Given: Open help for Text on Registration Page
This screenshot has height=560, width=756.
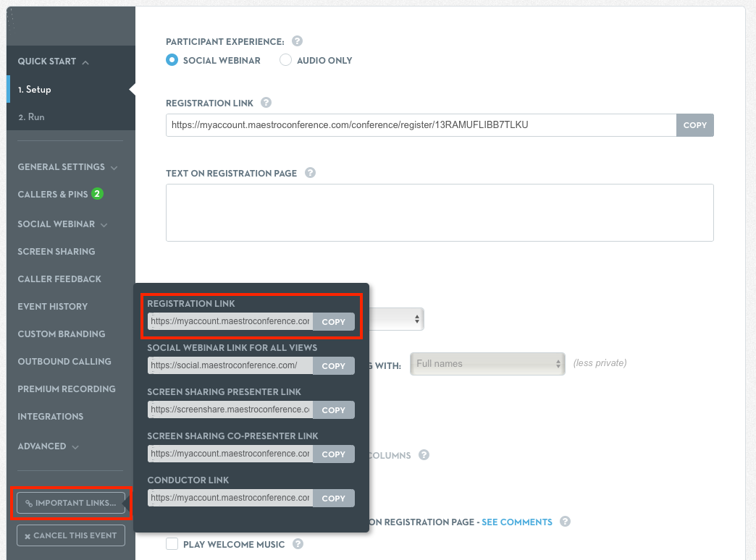Looking at the screenshot, I should (310, 172).
